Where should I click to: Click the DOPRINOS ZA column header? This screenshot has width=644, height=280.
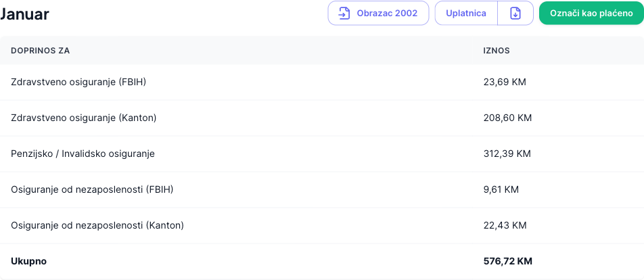tap(41, 51)
